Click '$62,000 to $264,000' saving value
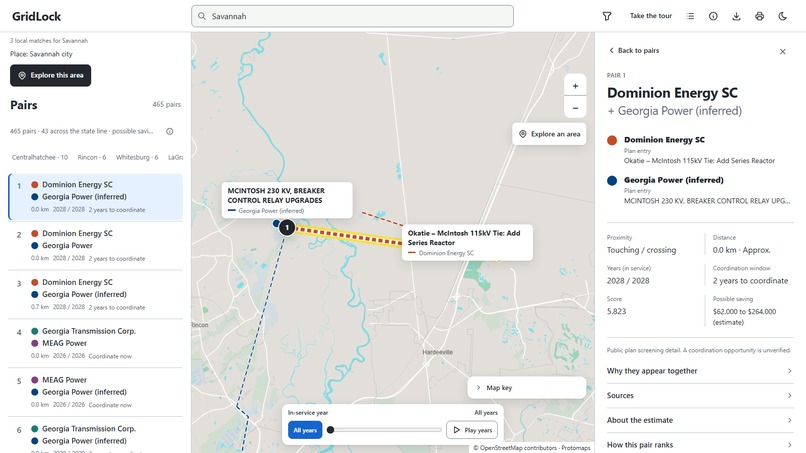The width and height of the screenshot is (806, 453). (x=744, y=312)
